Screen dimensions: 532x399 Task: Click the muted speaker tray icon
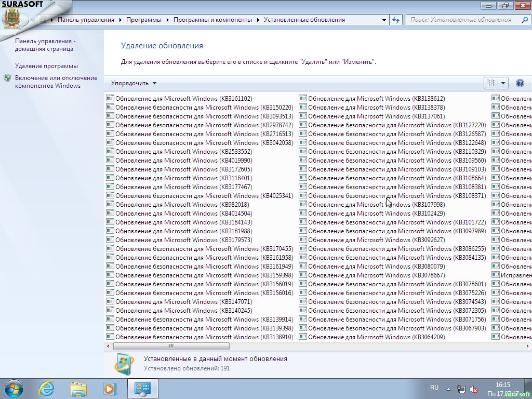click(x=474, y=389)
